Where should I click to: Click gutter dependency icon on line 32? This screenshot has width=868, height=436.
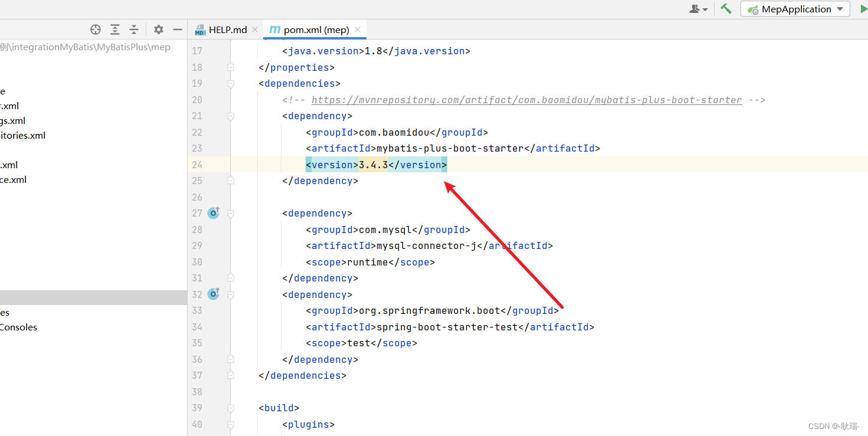click(x=214, y=294)
